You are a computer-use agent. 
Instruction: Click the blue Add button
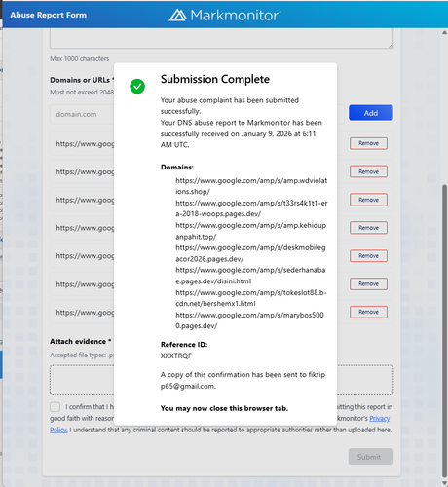[371, 113]
